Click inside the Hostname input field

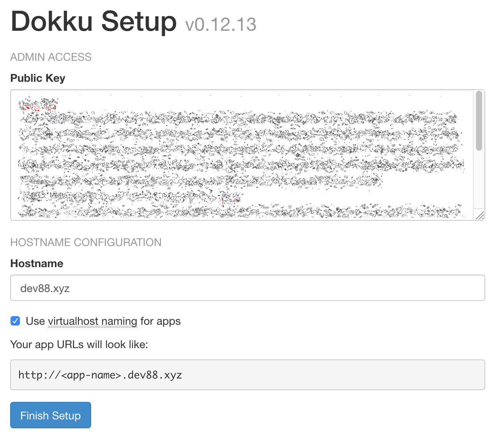247,288
